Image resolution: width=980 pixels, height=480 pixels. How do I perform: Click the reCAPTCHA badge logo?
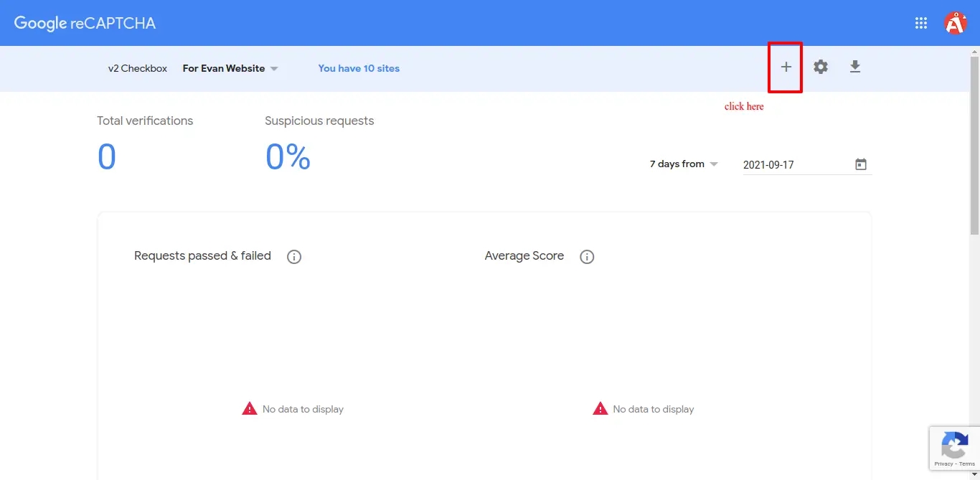(954, 445)
